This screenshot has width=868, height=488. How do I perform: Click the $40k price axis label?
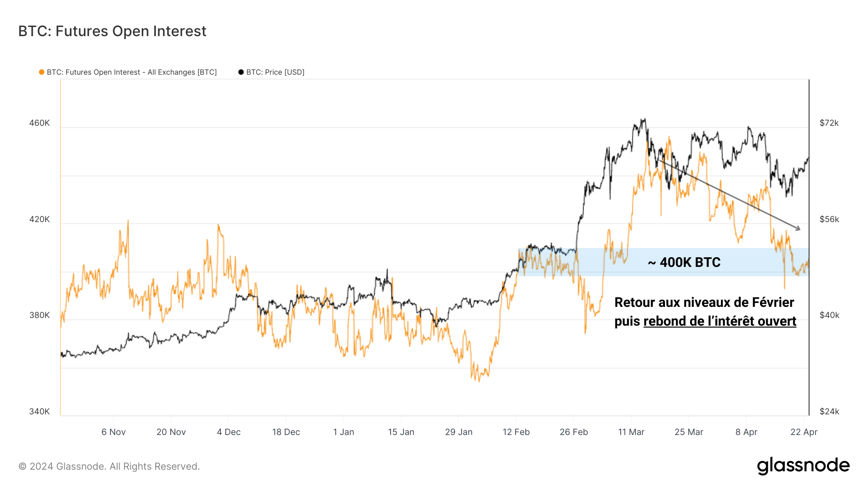[829, 315]
